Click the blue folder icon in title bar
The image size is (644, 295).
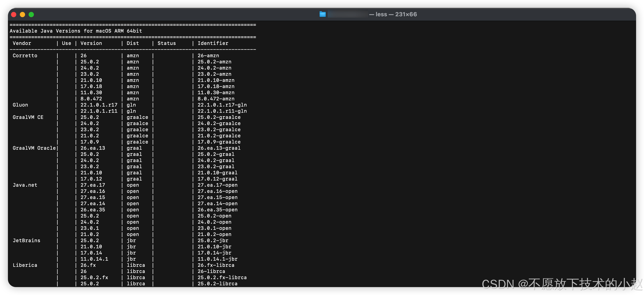pos(322,14)
